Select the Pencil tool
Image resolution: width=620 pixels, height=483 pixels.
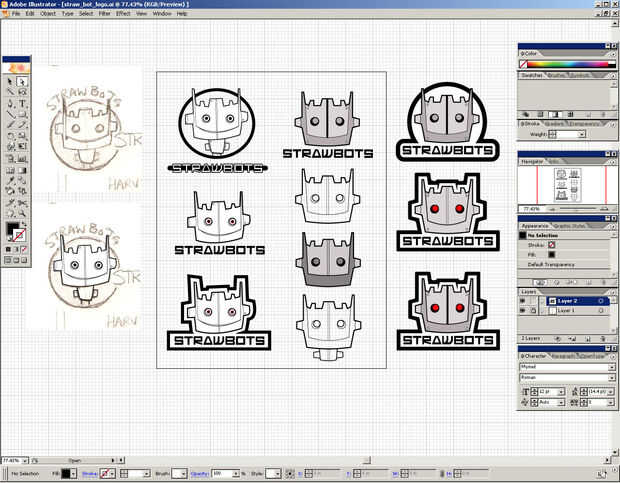[x=22, y=125]
